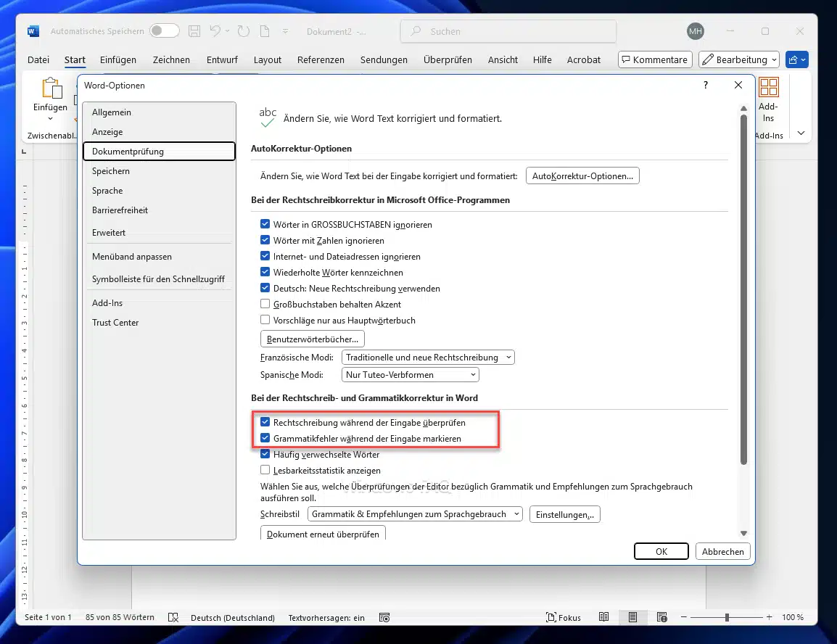Screen dimensions: 837x644
Task: Click the help question mark in Word-Optionen
Action: click(x=706, y=85)
